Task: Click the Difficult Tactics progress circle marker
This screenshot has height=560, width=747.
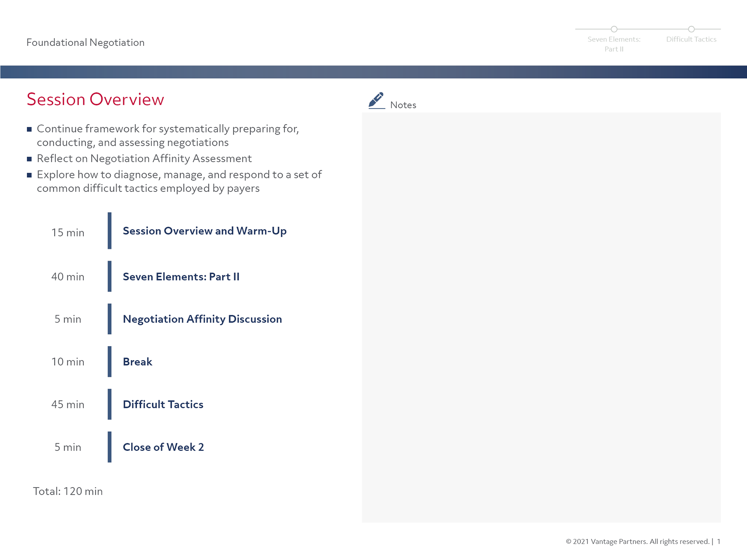Action: 691,29
